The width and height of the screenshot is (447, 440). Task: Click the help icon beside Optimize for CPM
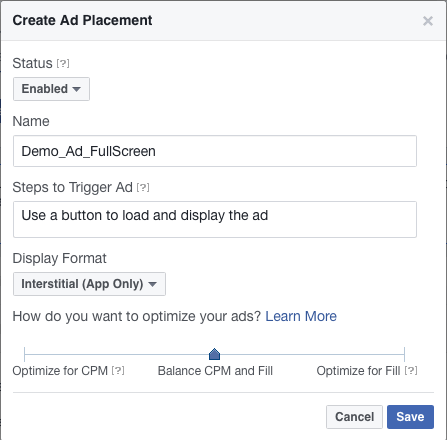click(118, 370)
